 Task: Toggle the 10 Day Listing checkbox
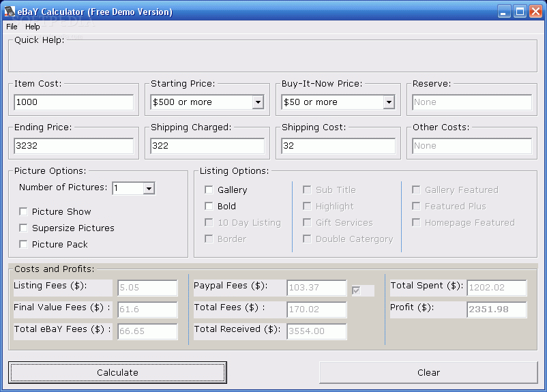click(209, 222)
